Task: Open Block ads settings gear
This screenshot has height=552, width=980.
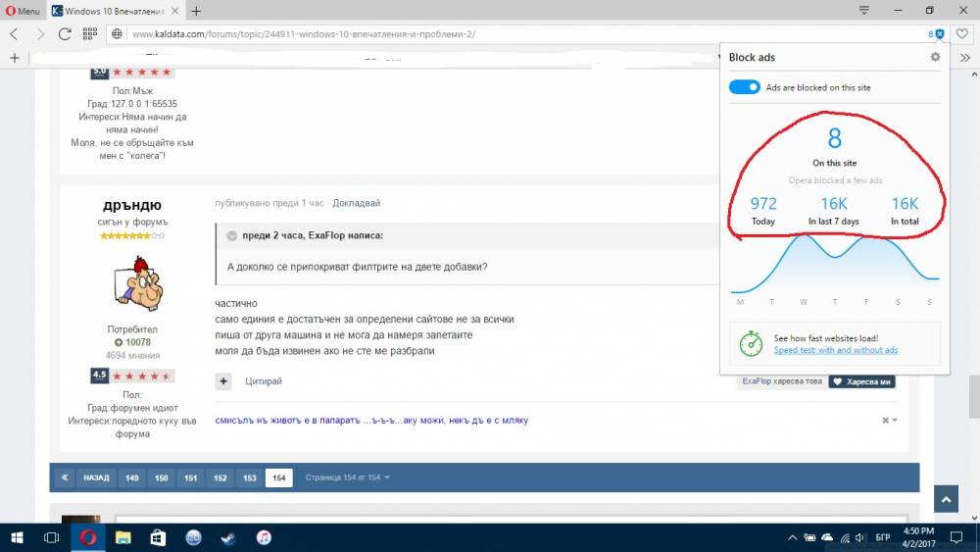Action: 935,57
